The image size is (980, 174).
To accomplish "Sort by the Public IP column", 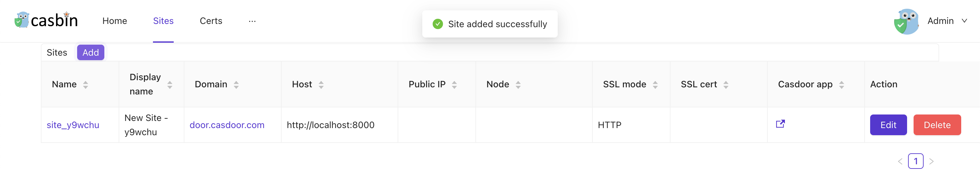I will pyautogui.click(x=454, y=85).
